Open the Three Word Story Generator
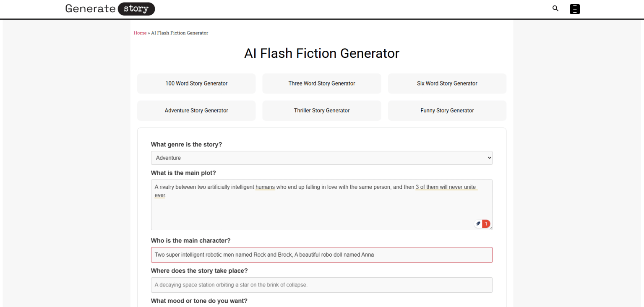 (321, 83)
